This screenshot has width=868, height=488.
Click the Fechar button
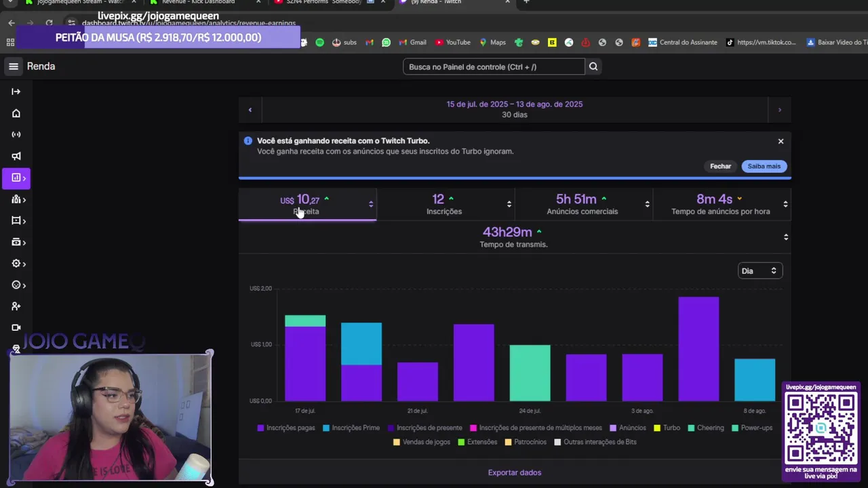coord(720,166)
